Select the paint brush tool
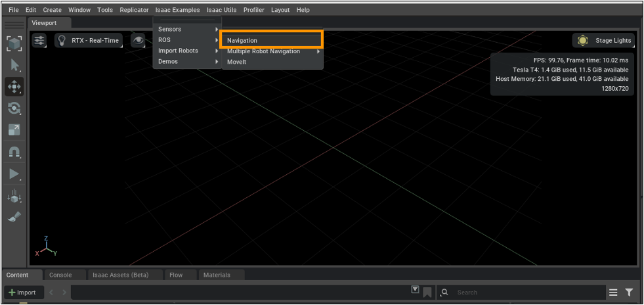Image resolution: width=644 pixels, height=305 pixels. pyautogui.click(x=14, y=217)
